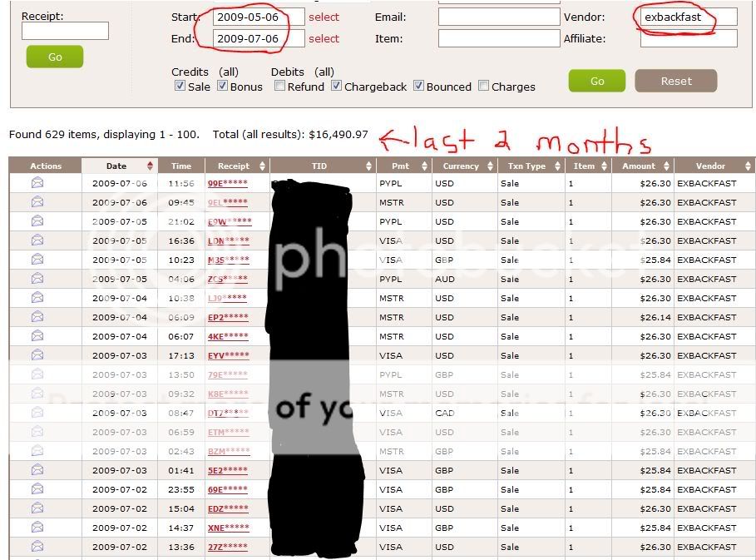The height and width of the screenshot is (560, 756).
Task: Sort by Receipt column arrows
Action: (262, 166)
